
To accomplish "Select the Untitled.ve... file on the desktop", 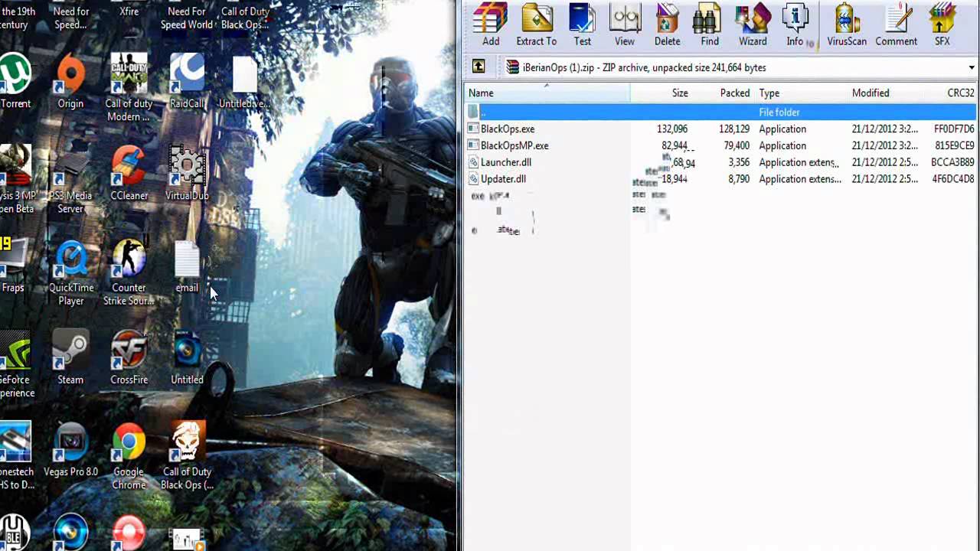I will [244, 83].
